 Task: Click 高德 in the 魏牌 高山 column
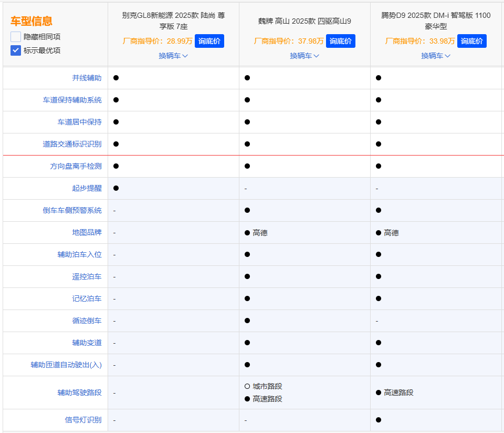click(x=260, y=233)
